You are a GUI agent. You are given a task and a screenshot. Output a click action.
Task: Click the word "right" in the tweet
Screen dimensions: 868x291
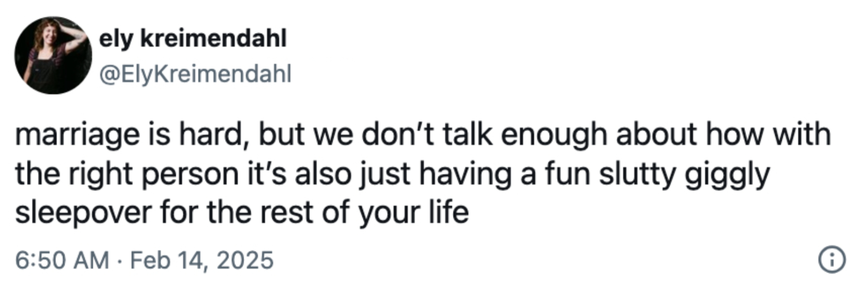pos(100,175)
